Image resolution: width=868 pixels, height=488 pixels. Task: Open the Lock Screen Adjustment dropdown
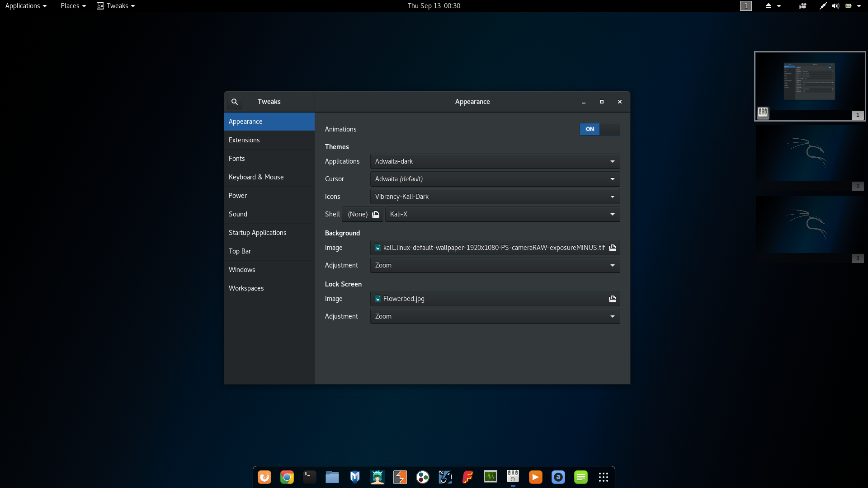point(495,316)
